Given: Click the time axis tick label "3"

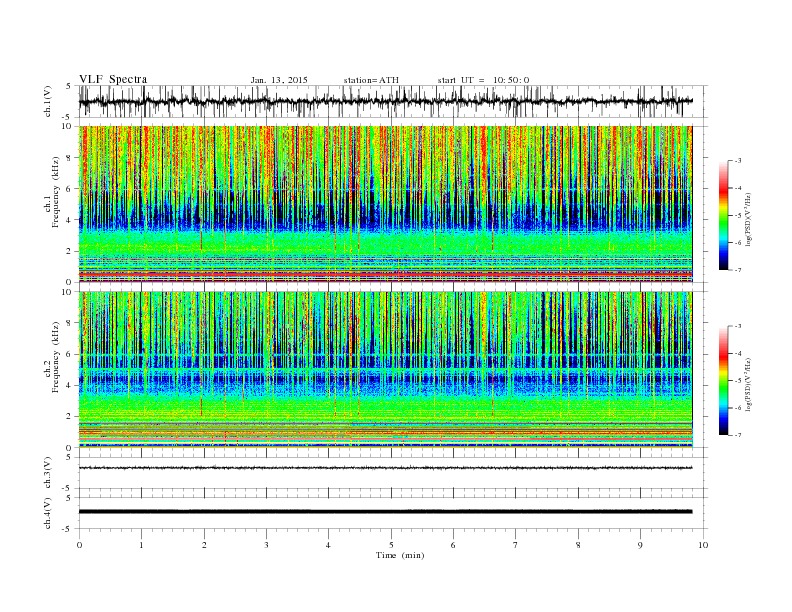Looking at the screenshot, I should click(266, 545).
